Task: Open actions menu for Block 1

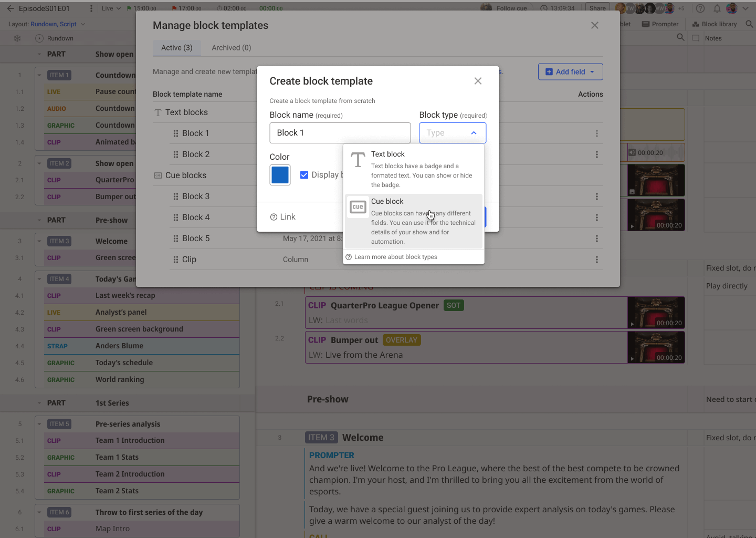Action: (597, 133)
